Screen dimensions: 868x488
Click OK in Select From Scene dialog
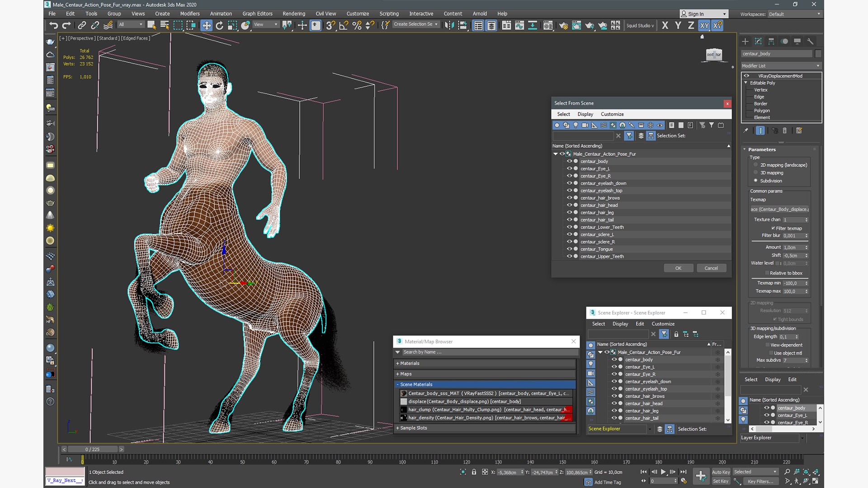coord(678,268)
